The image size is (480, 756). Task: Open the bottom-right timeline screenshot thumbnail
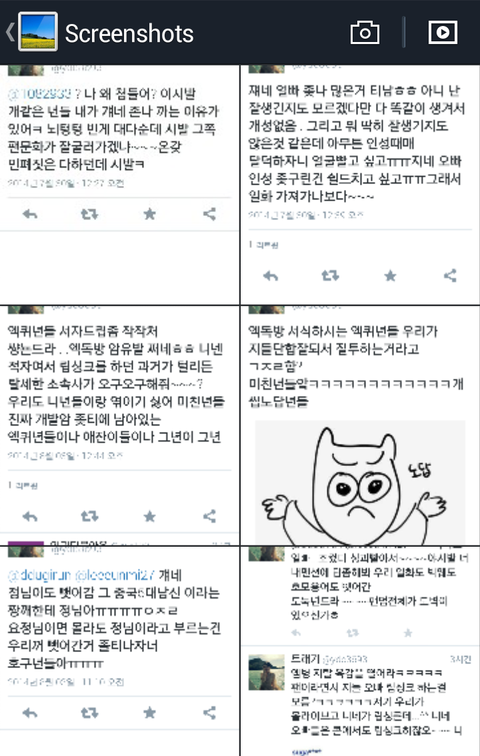click(360, 651)
